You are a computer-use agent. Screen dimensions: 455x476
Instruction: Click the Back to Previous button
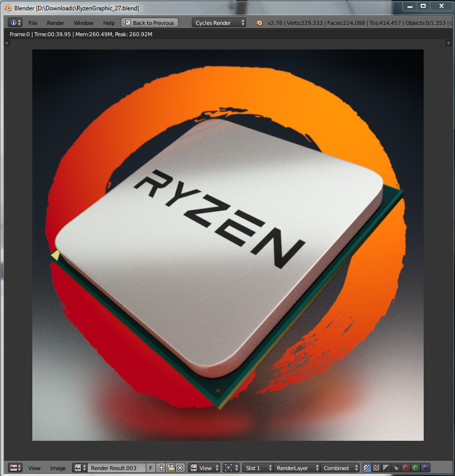150,23
